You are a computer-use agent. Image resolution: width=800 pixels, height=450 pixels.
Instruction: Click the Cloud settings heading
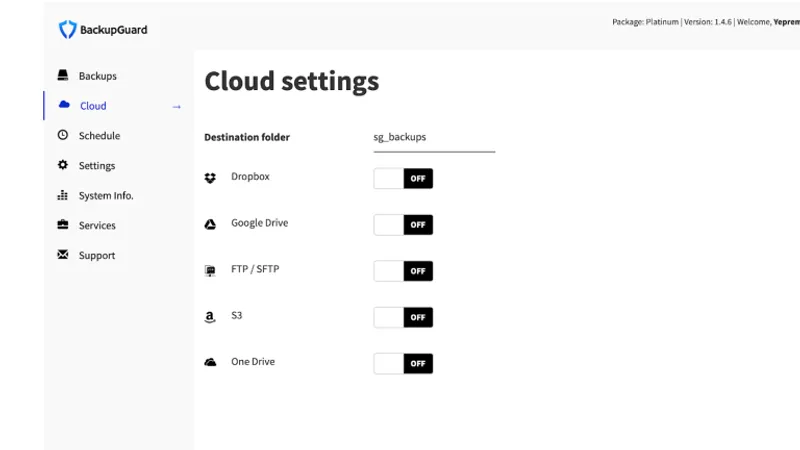(292, 81)
